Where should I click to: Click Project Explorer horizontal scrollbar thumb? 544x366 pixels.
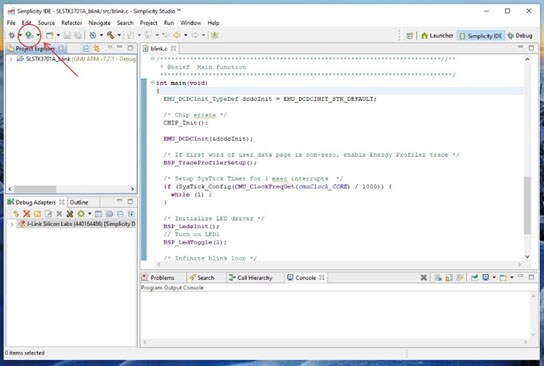35,189
